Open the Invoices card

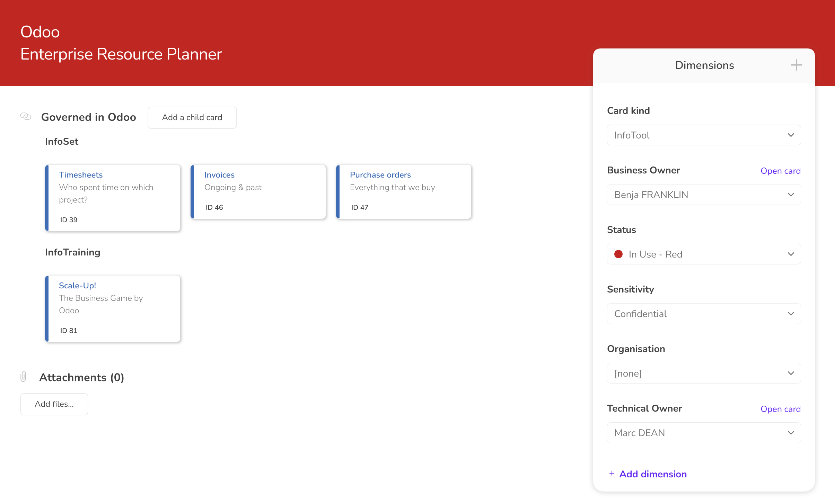[x=219, y=174]
